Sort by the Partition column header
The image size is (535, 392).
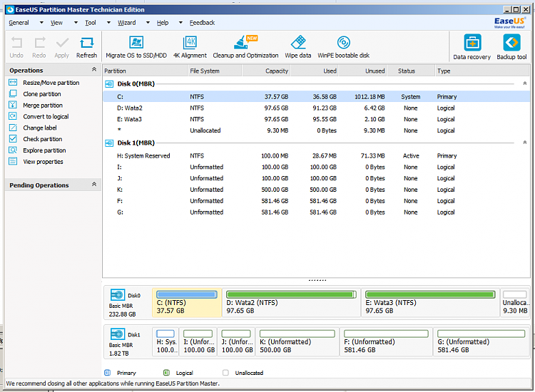pos(146,71)
